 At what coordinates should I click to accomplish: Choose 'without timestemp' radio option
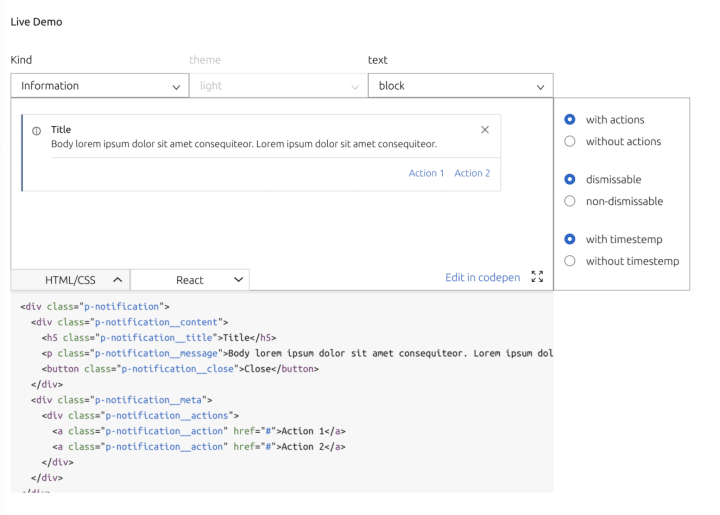(x=570, y=262)
